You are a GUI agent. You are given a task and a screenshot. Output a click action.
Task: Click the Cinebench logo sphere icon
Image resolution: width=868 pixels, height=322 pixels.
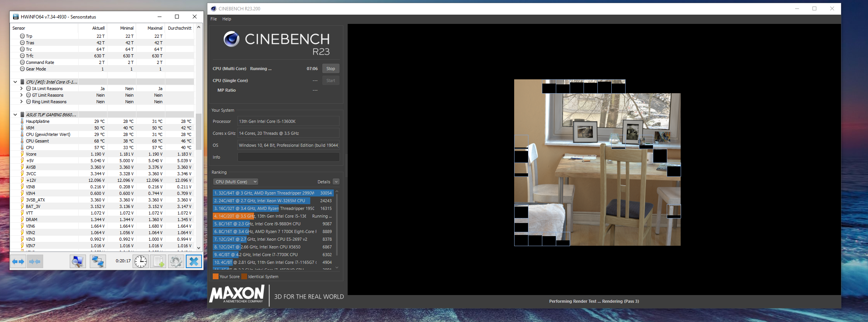[x=232, y=39]
